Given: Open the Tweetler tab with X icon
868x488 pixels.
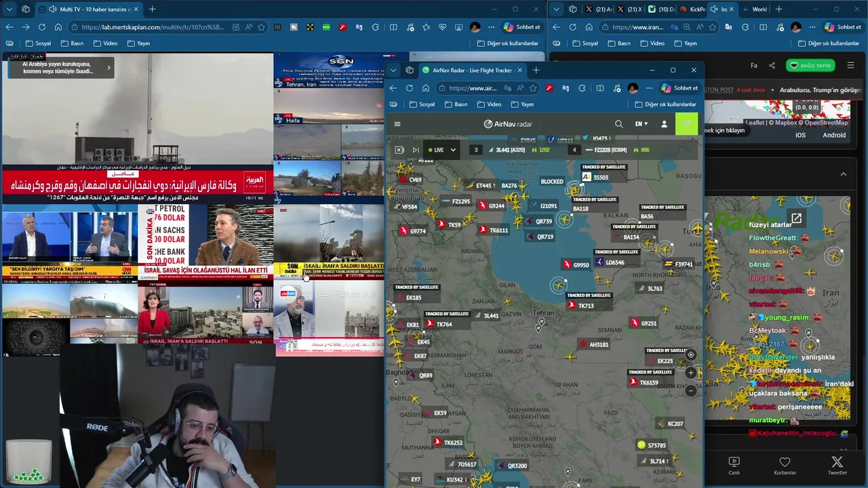Looking at the screenshot, I should (x=837, y=466).
